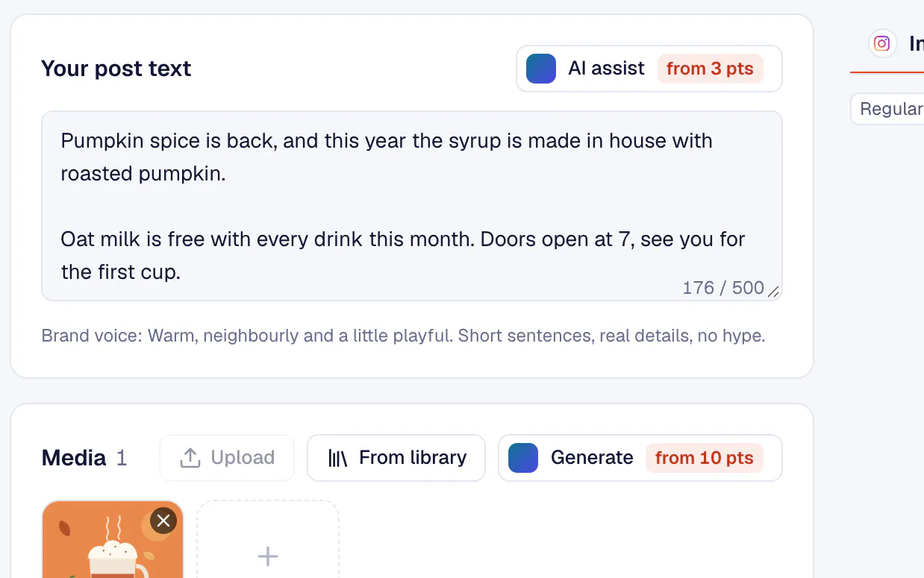Open AI assist for post text
Viewport: 924px width, 578px height.
coord(649,69)
